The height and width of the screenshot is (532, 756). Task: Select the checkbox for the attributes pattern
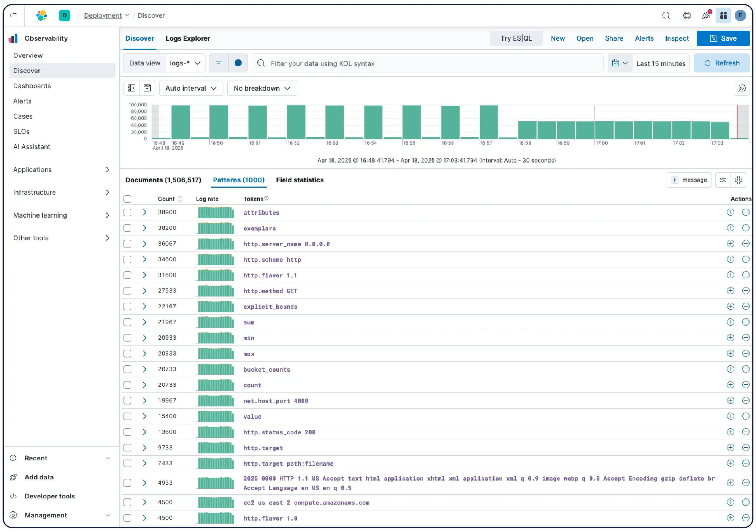tap(127, 212)
